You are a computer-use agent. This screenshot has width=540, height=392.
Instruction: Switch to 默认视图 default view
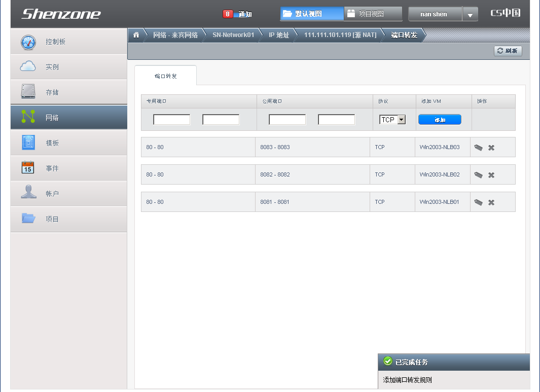coord(312,14)
